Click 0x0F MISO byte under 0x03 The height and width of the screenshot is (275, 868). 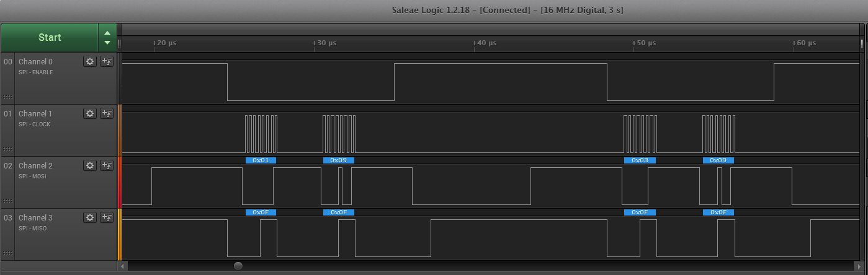click(640, 212)
